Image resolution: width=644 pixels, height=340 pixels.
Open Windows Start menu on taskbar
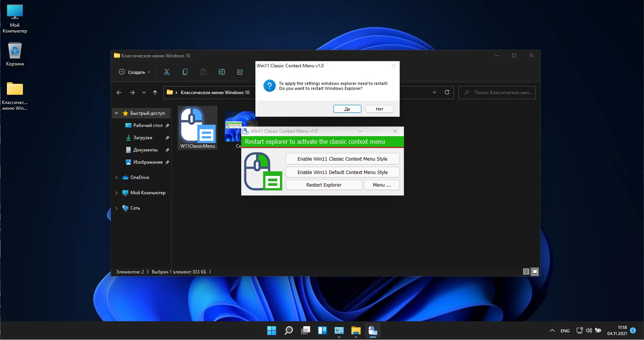(272, 330)
